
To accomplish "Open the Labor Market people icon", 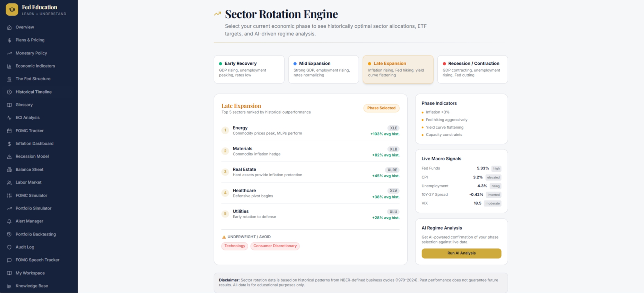I will (x=9, y=183).
